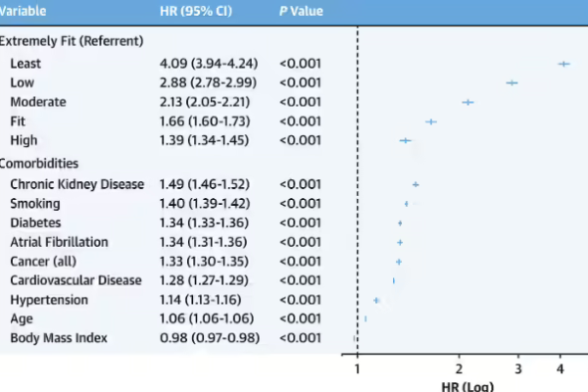Click the High fitness plot marker

point(405,141)
